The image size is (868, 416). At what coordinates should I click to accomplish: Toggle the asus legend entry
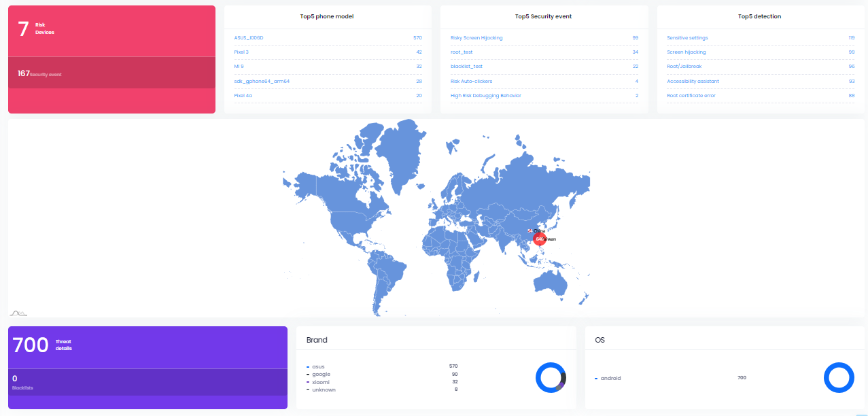(317, 367)
